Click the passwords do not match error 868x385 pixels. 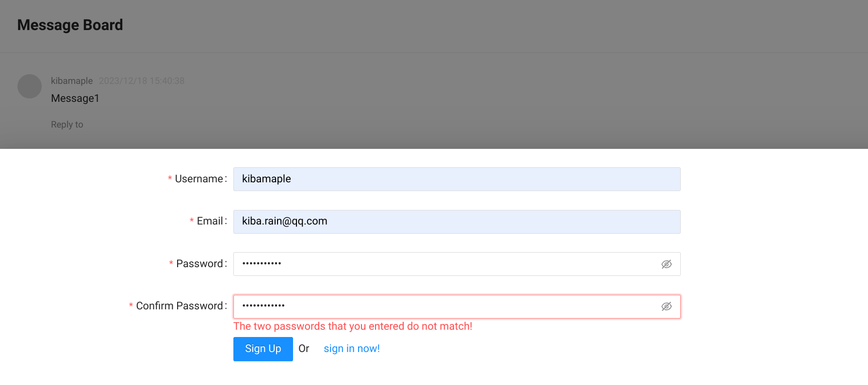[x=353, y=326]
